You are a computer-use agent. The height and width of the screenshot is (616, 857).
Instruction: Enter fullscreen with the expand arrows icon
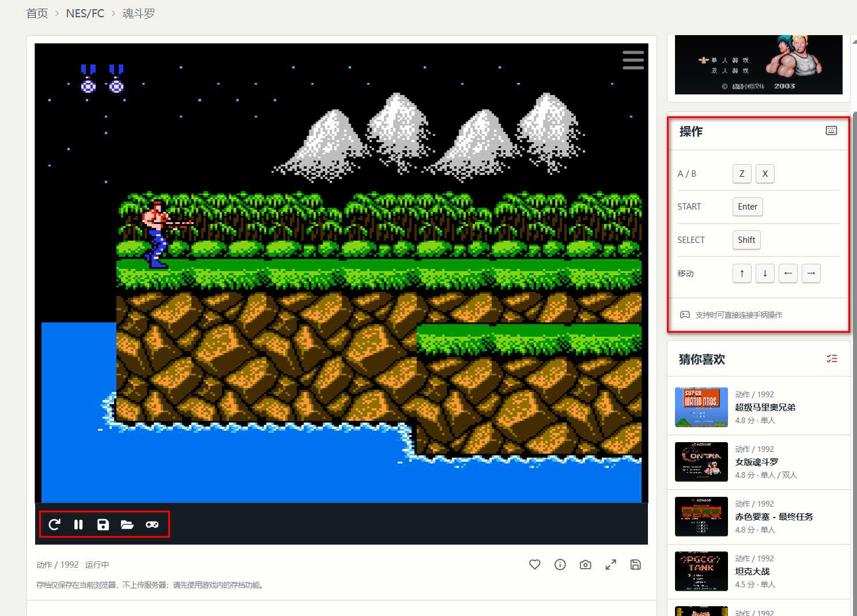(x=610, y=565)
